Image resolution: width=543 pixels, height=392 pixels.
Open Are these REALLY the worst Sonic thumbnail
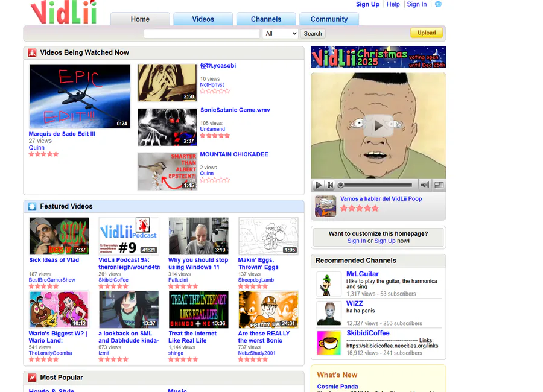(268, 309)
